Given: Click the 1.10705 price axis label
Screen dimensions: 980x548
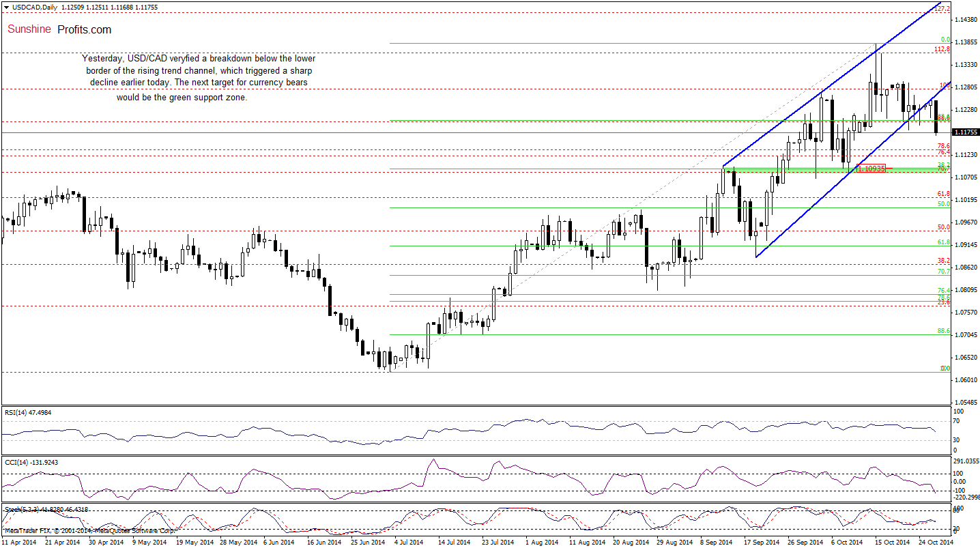Looking at the screenshot, I should tap(966, 177).
